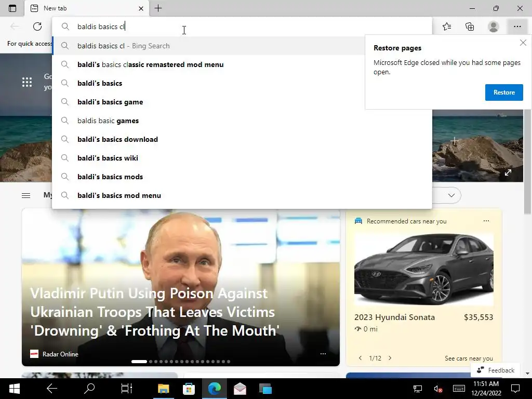Open Settings and more ellipsis menu
This screenshot has height=399, width=532.
pyautogui.click(x=517, y=26)
